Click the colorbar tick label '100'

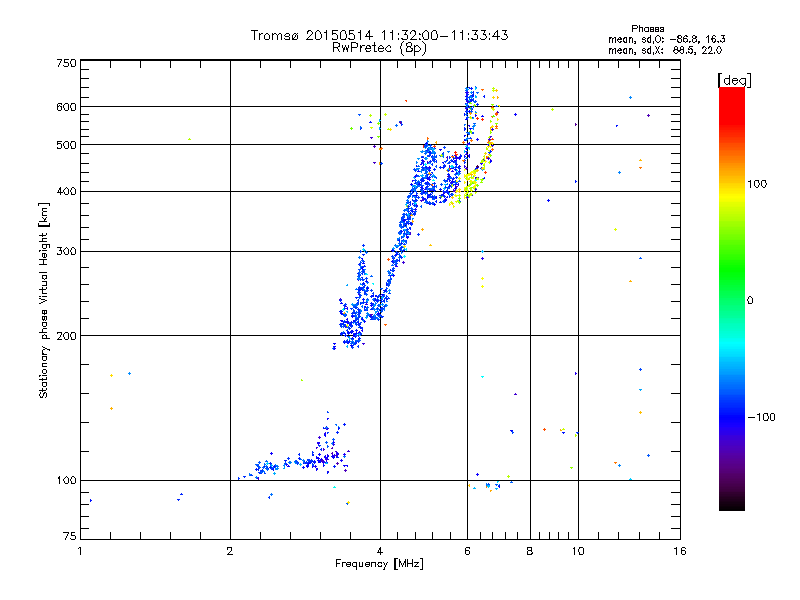coord(757,184)
